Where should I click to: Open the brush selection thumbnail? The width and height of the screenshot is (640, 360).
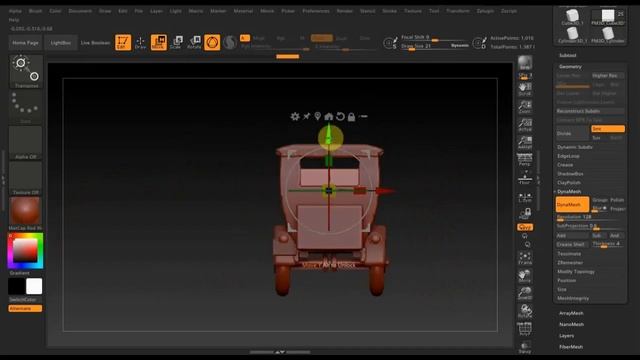(25, 71)
